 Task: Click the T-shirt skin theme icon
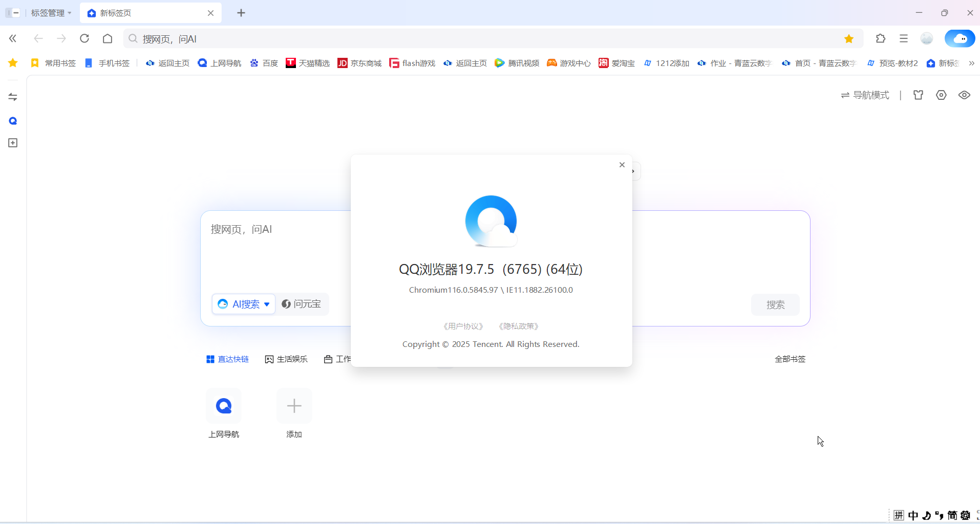tap(919, 95)
